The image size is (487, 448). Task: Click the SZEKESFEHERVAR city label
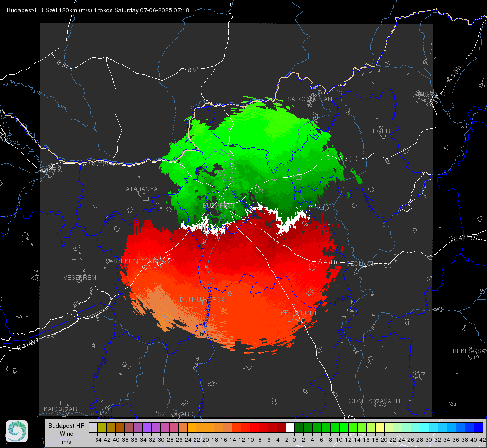pyautogui.click(x=142, y=261)
